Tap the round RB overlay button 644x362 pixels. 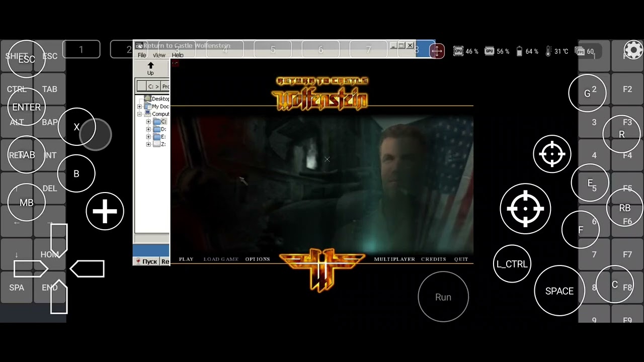(x=625, y=208)
